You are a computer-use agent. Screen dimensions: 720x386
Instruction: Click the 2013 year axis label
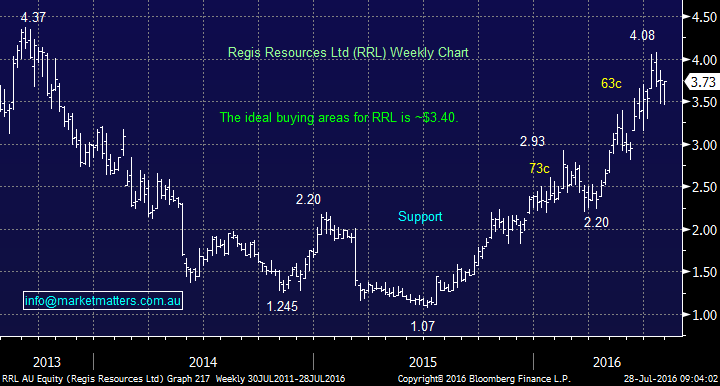[47, 362]
